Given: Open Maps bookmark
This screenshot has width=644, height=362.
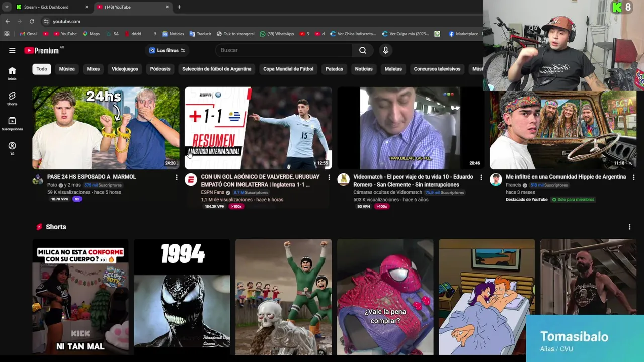Looking at the screenshot, I should [x=91, y=34].
